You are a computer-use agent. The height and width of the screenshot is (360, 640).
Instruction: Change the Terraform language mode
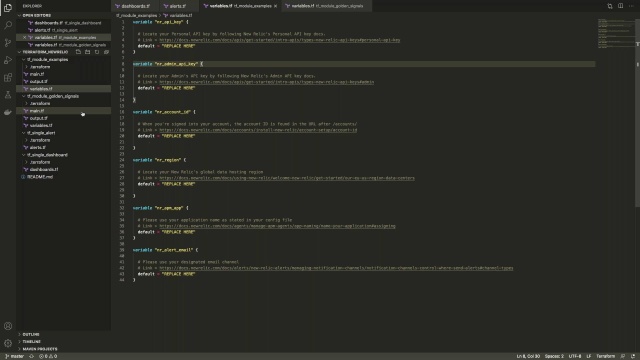coord(605,356)
